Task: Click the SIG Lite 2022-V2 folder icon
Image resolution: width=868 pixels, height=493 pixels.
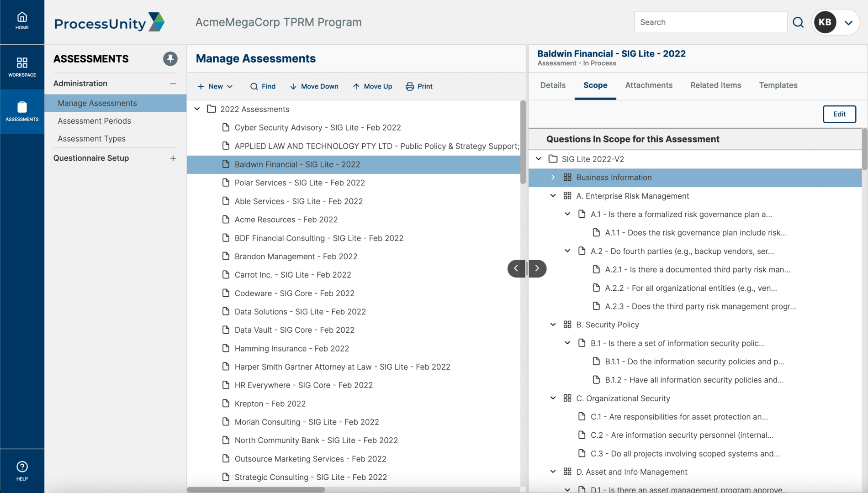Action: click(553, 159)
